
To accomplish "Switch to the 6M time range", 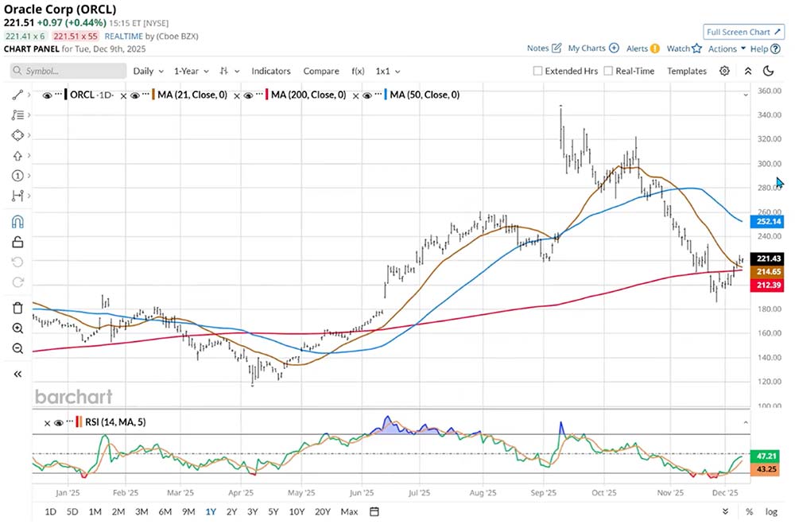I will 165,512.
